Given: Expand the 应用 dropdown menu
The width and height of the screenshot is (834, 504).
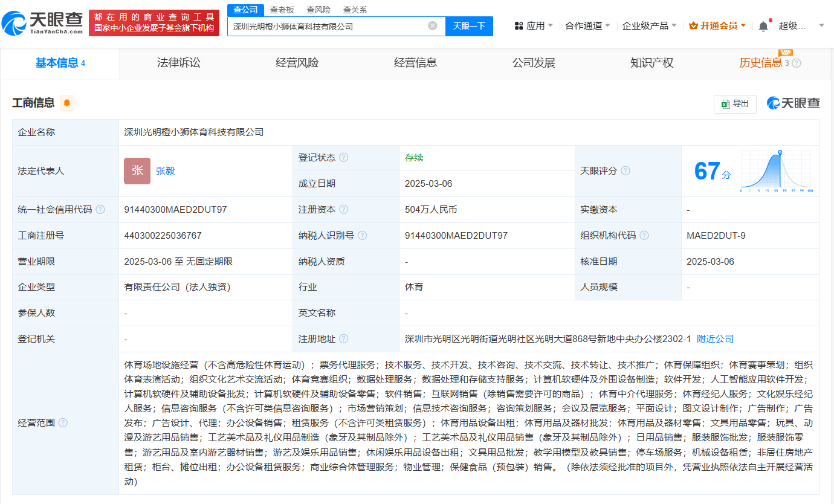Looking at the screenshot, I should (534, 26).
